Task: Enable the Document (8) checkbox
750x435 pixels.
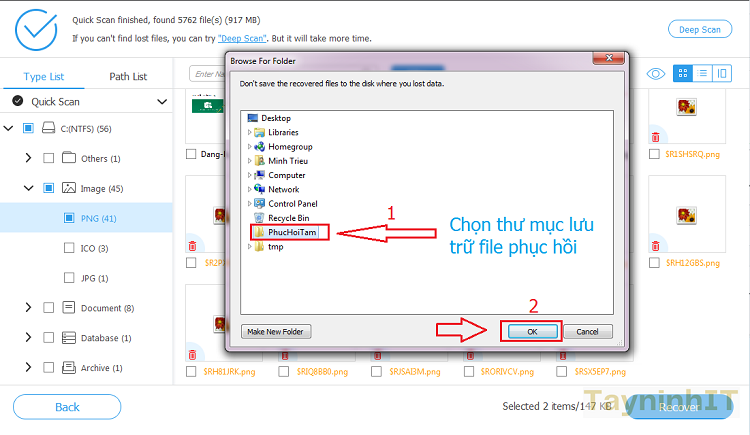Action: click(48, 307)
